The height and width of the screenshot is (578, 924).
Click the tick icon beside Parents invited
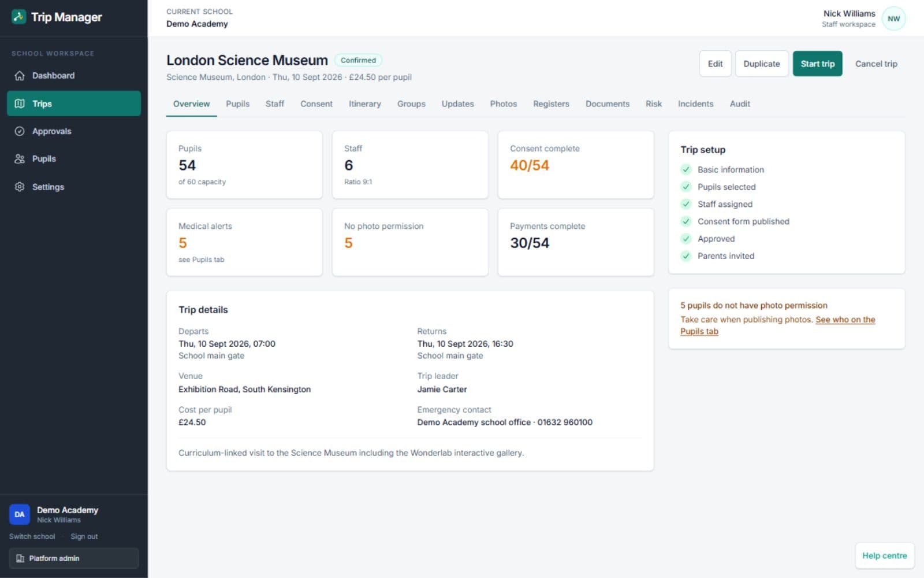point(686,256)
